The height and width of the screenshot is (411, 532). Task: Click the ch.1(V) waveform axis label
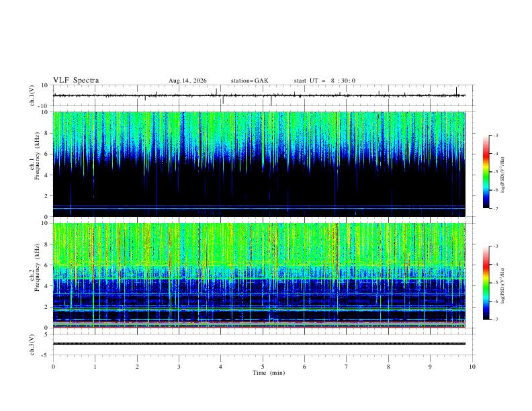coord(32,95)
